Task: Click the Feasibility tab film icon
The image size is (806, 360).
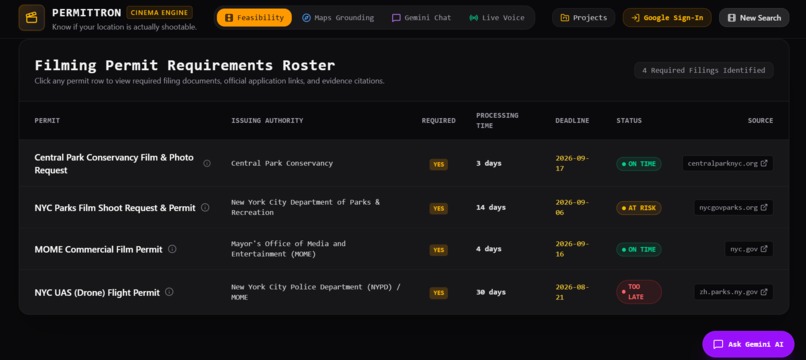Action: tap(229, 17)
